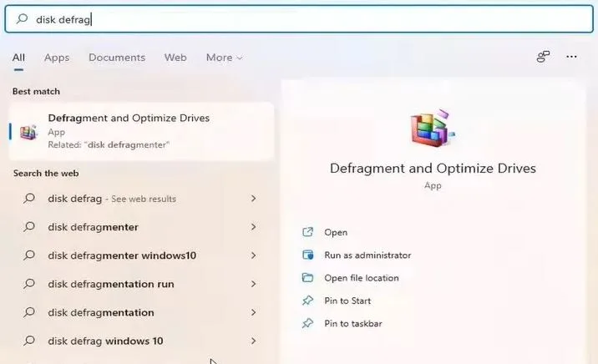Switch to the Documents tab

pyautogui.click(x=117, y=58)
